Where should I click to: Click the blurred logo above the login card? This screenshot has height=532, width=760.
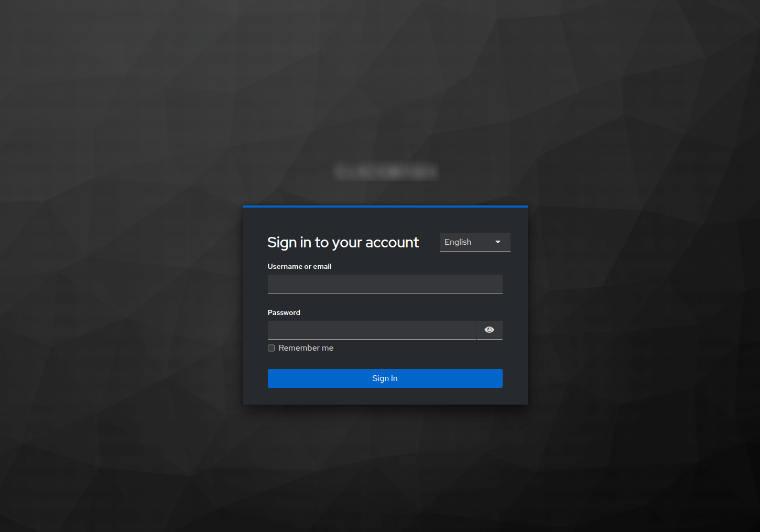click(x=385, y=171)
